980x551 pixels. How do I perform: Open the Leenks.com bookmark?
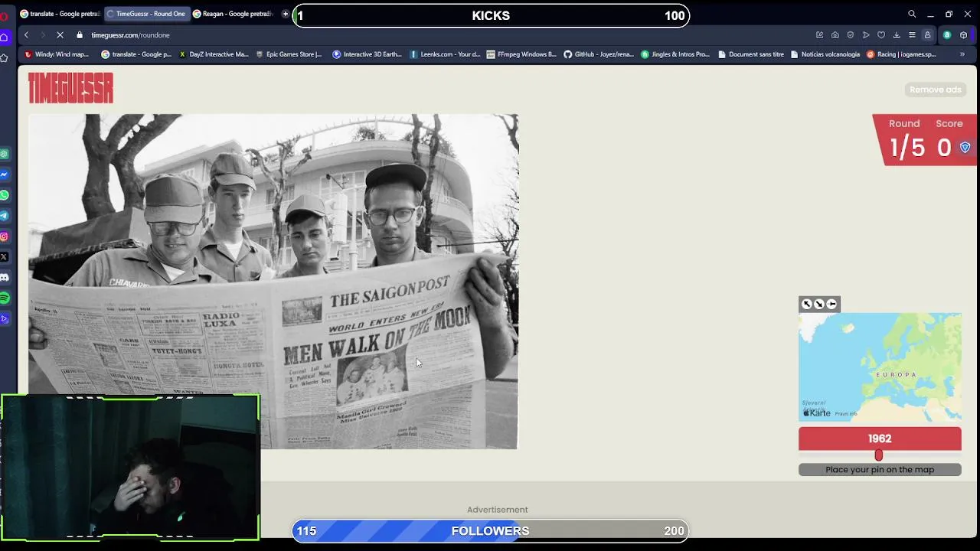point(445,54)
